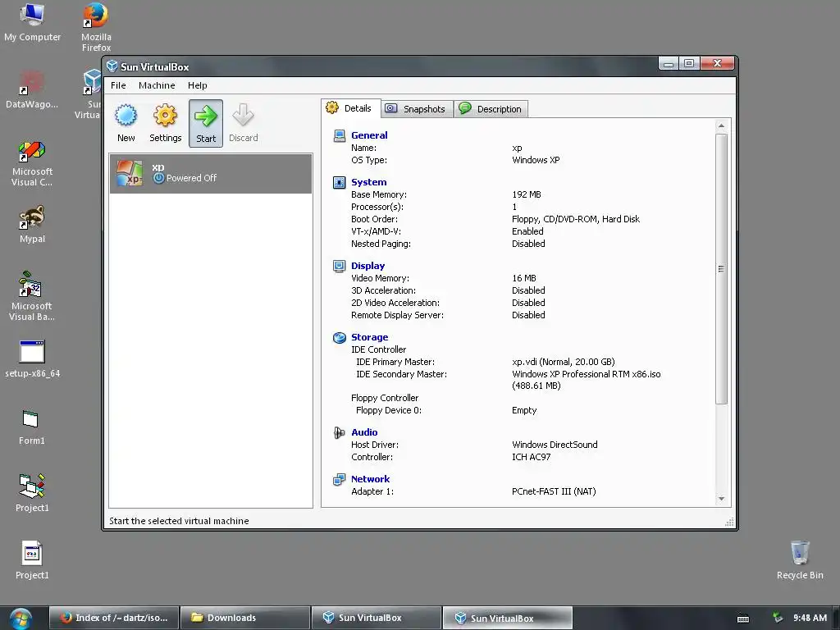Click the Audio section speaker icon
The height and width of the screenshot is (630, 840).
coord(339,432)
